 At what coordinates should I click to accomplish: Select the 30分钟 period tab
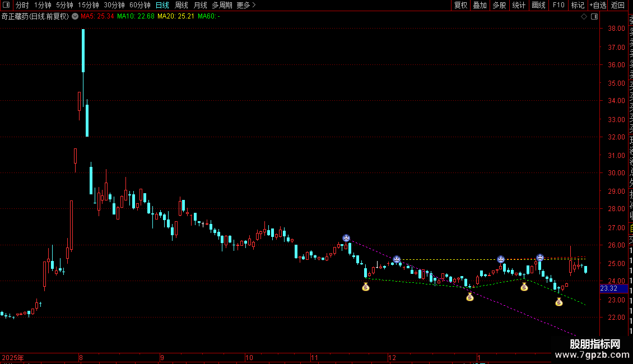114,5
